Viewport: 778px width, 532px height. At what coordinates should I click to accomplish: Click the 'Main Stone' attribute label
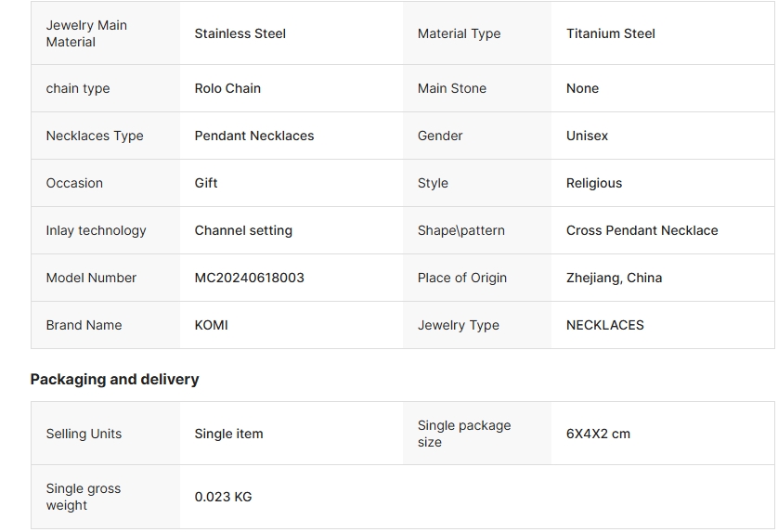coord(452,88)
